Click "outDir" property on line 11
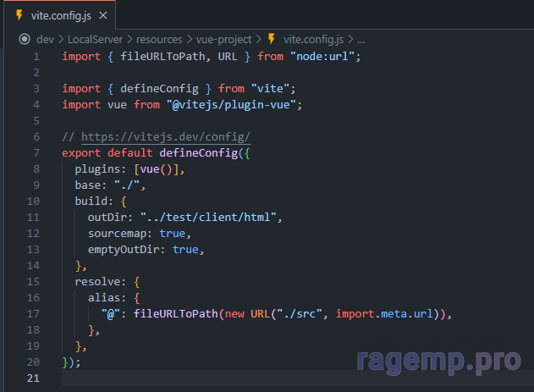 (107, 218)
